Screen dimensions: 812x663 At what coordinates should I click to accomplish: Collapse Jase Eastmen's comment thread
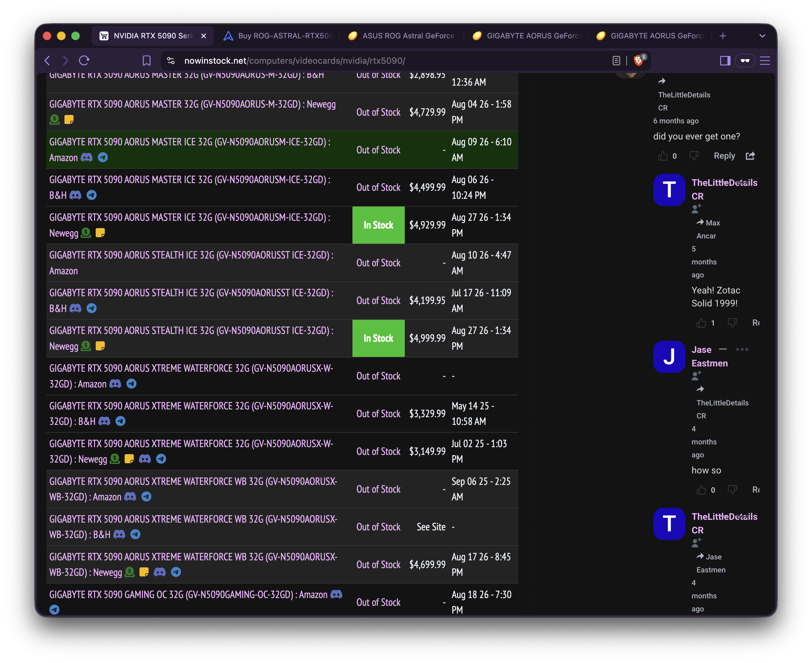coord(723,349)
